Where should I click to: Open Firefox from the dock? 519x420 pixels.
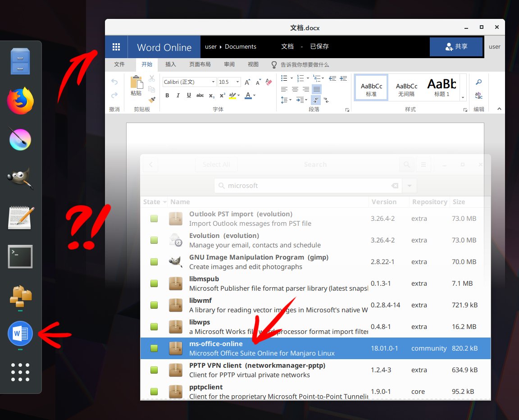pos(21,100)
